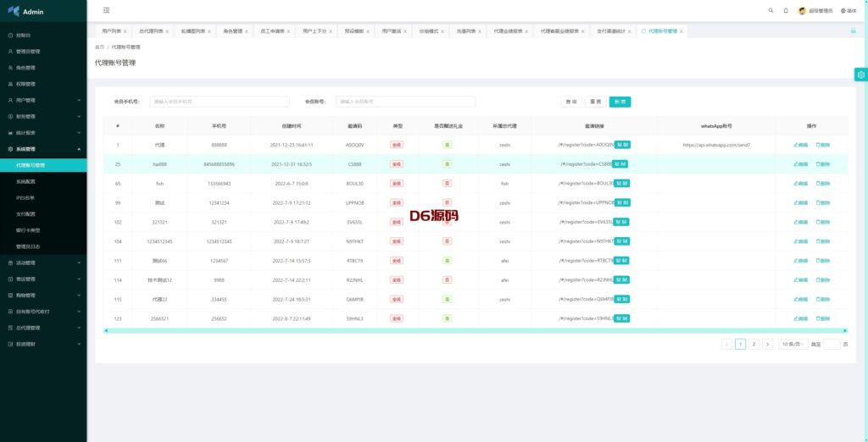Expand the 财务管理 sidebar menu
Viewport: 868px width, 442px height.
click(43, 117)
